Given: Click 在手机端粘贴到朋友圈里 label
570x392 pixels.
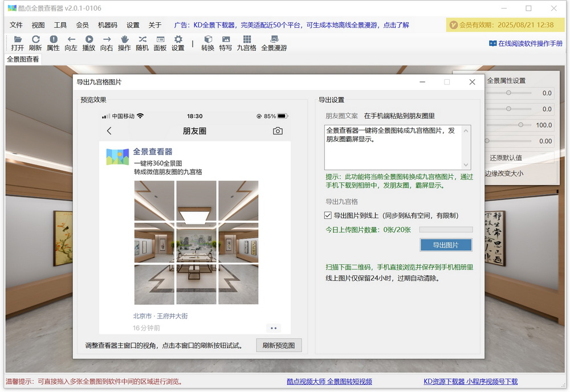Looking at the screenshot, I should [x=399, y=116].
